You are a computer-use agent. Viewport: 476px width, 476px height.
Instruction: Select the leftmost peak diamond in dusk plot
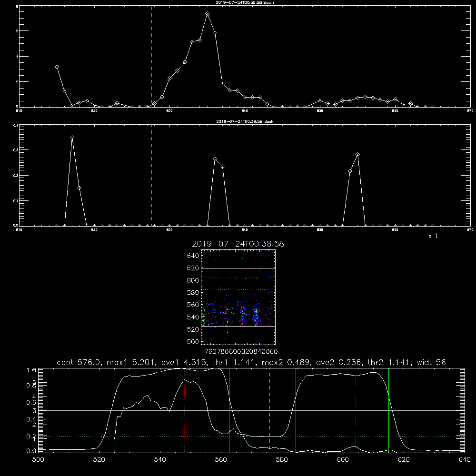point(72,137)
